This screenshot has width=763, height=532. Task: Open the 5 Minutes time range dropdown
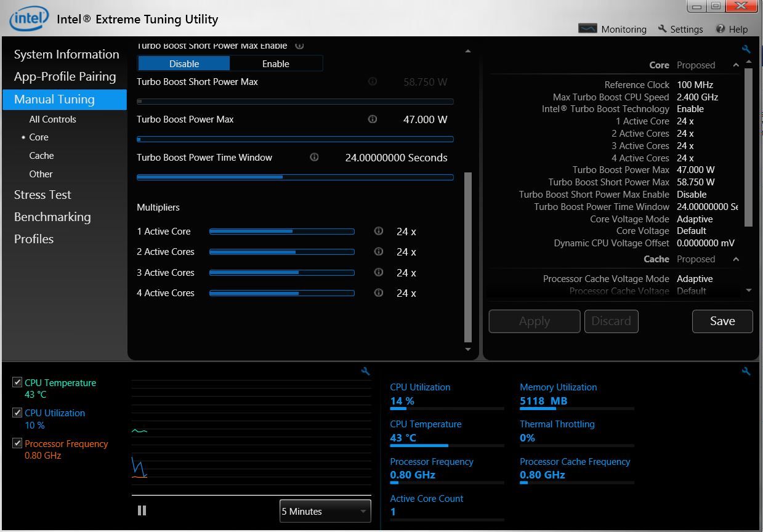(325, 511)
